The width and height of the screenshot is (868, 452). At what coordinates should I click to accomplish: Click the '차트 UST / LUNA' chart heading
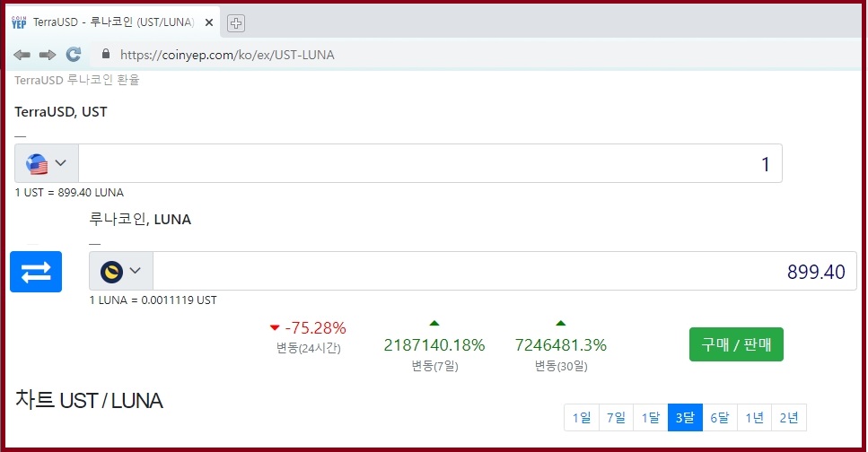click(89, 399)
